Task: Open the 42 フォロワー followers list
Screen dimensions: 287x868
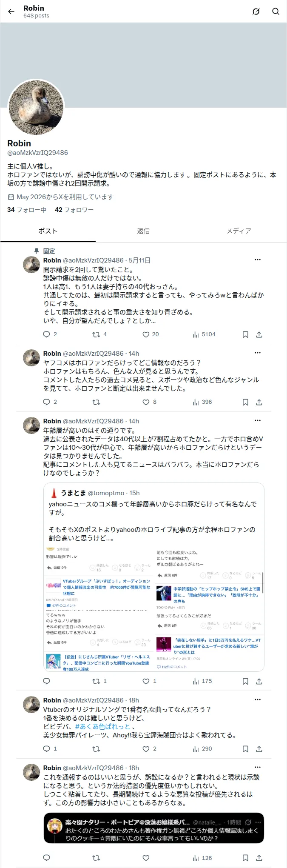Action: [x=74, y=210]
